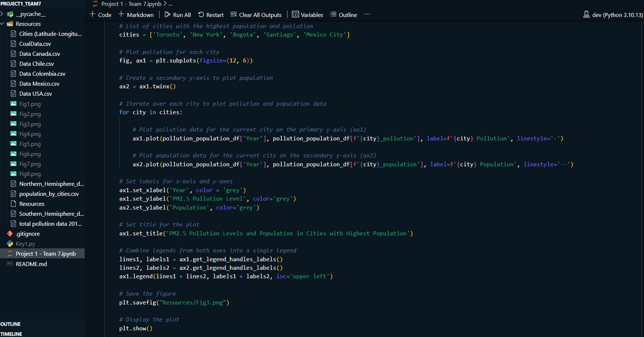Click the plt.show() code line
This screenshot has height=337, width=644.
tap(135, 329)
